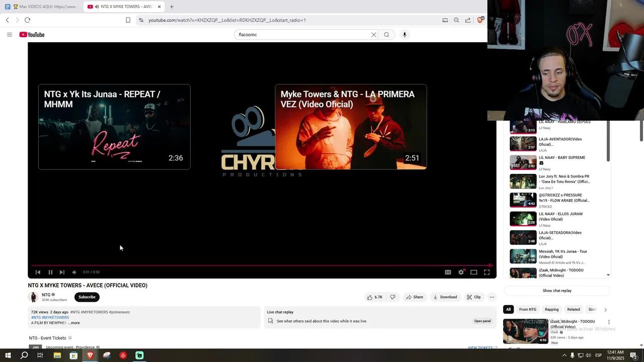The image size is (644, 362).
Task: Show chat replay
Action: pyautogui.click(x=557, y=291)
